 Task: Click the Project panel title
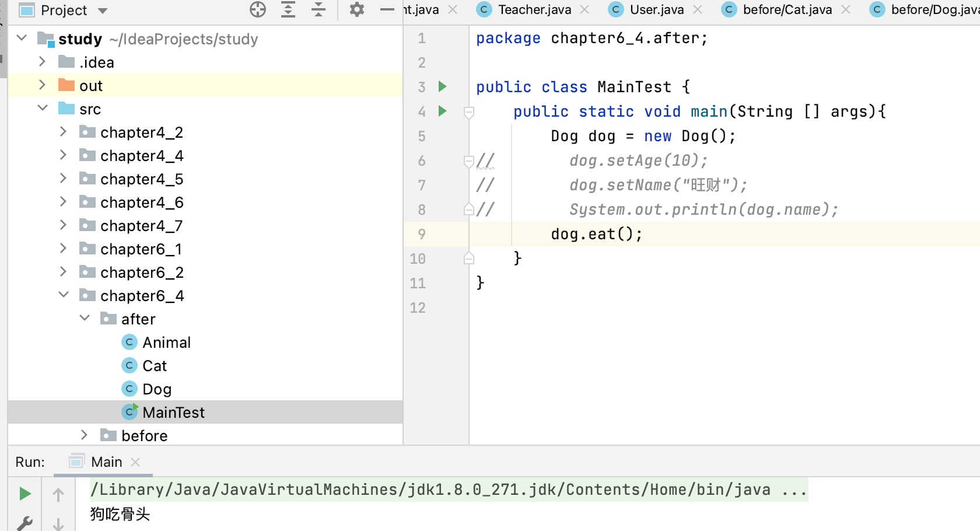pos(64,11)
